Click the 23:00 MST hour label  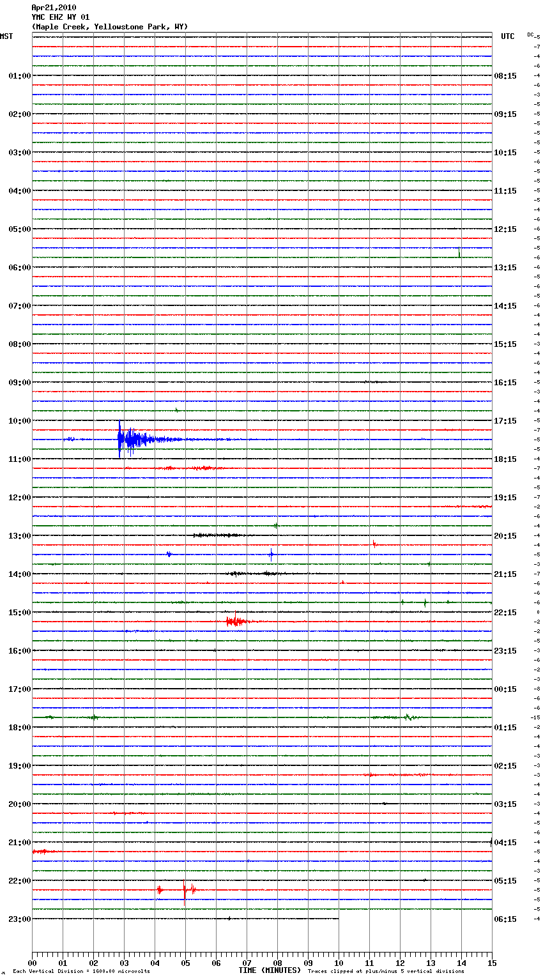pos(20,919)
